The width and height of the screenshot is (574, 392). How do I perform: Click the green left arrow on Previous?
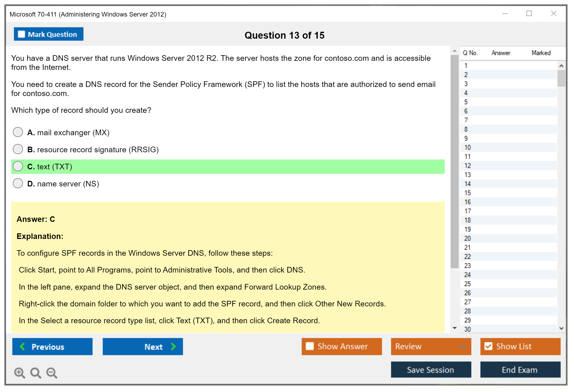point(22,346)
